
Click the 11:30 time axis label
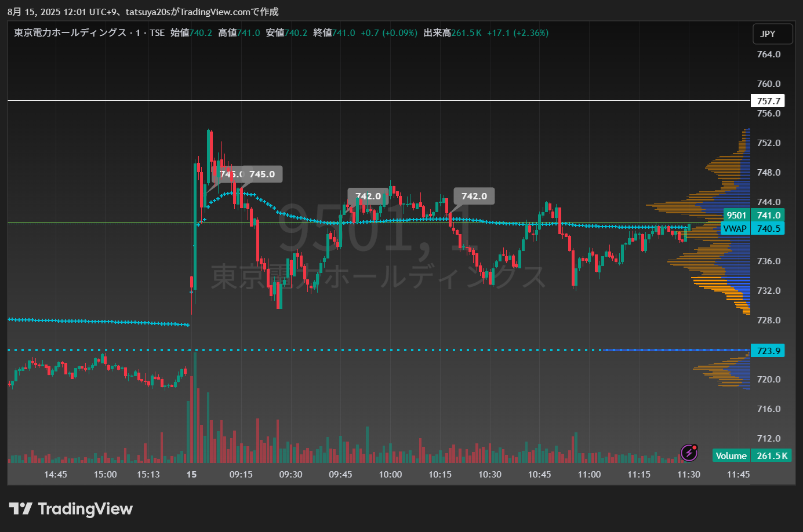click(x=689, y=475)
